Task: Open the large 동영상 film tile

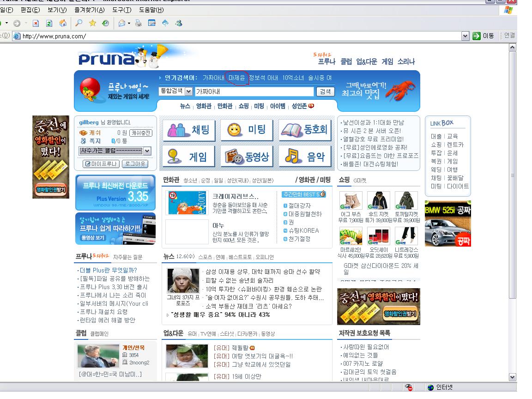Action: 247,156
